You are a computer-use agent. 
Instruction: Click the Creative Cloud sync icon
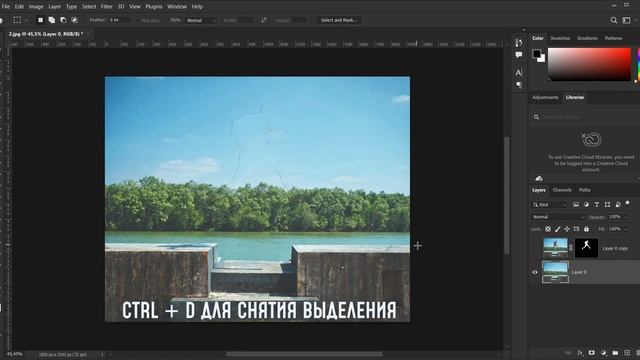pyautogui.click(x=539, y=178)
